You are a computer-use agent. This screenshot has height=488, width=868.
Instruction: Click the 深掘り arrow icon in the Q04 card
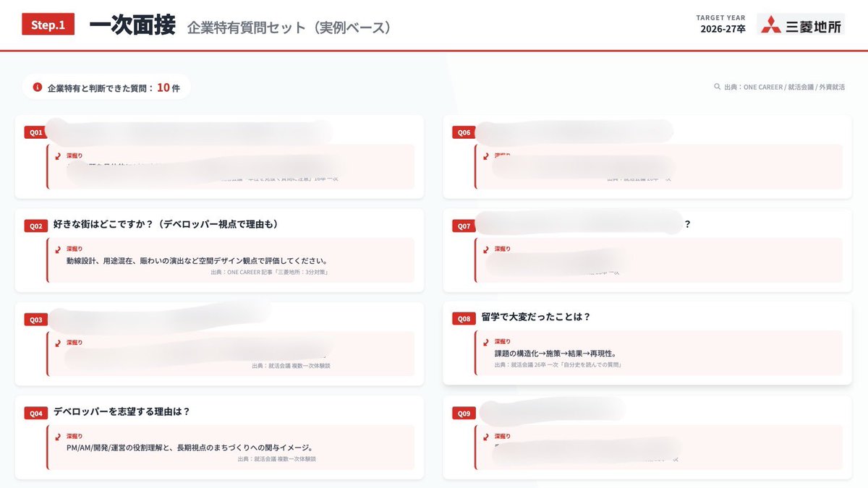tap(58, 437)
